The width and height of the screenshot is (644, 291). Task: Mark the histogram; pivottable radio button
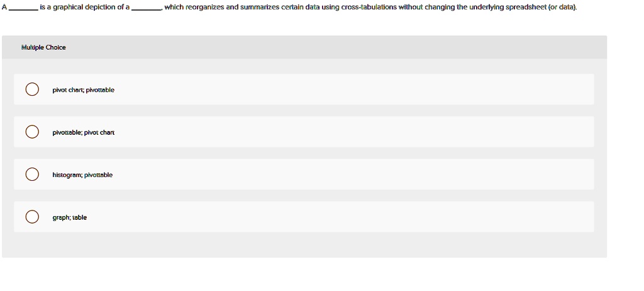(32, 174)
